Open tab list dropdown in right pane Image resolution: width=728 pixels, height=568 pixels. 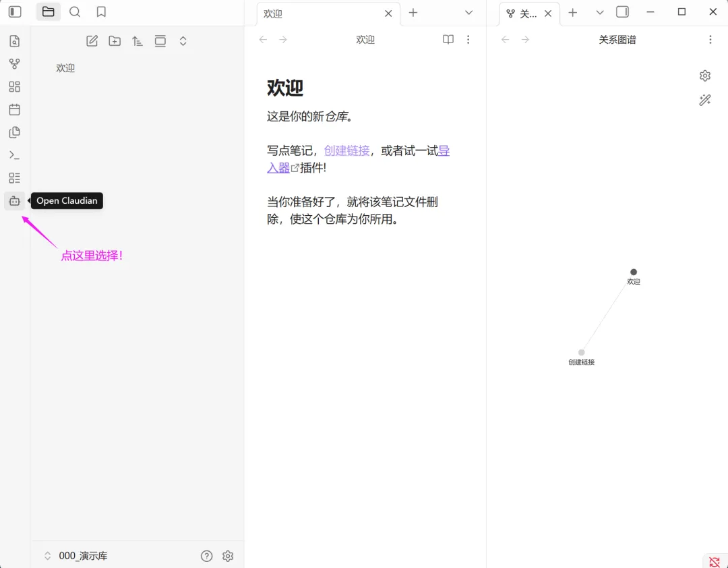point(600,13)
